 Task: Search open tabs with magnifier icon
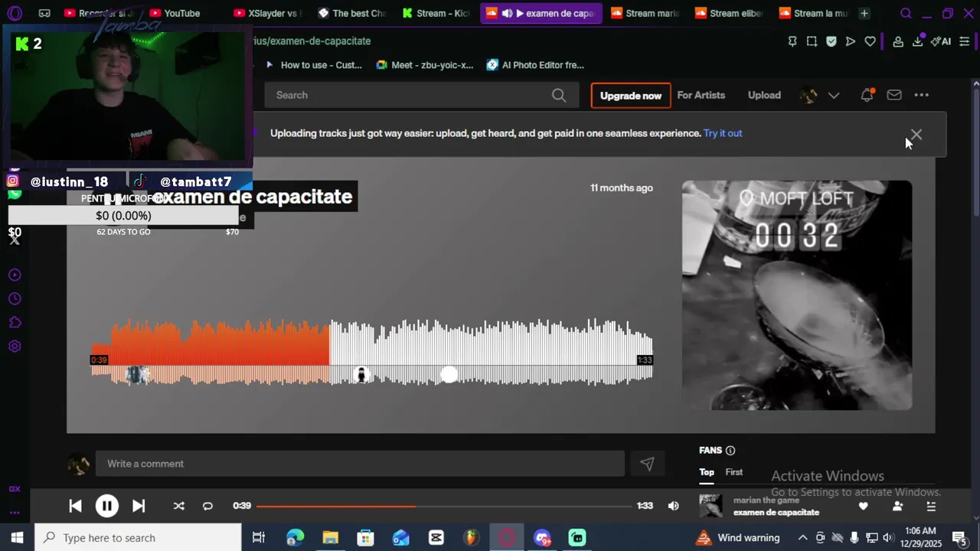coord(906,13)
